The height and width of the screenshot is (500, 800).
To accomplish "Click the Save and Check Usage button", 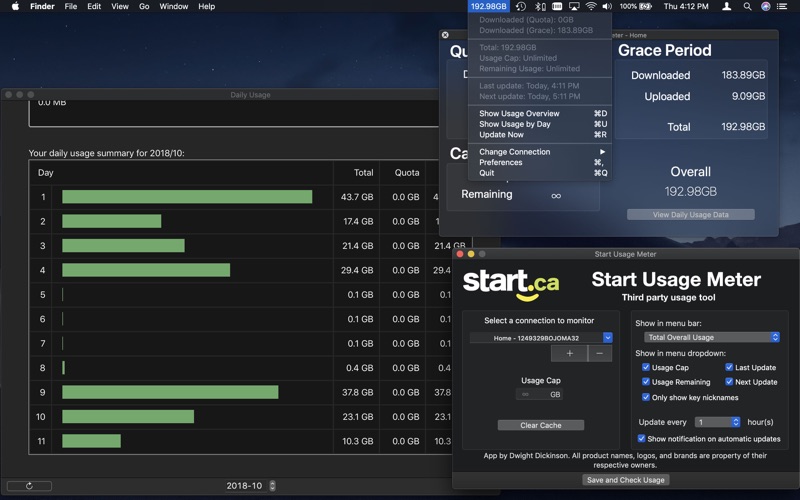I will pyautogui.click(x=626, y=480).
